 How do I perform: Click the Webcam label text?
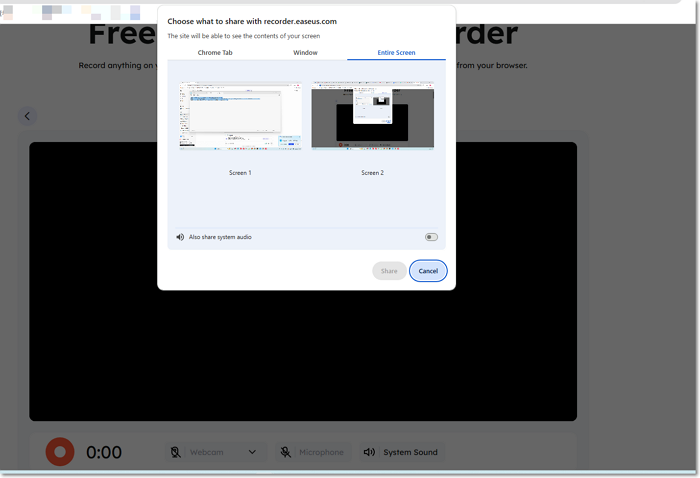(x=207, y=452)
